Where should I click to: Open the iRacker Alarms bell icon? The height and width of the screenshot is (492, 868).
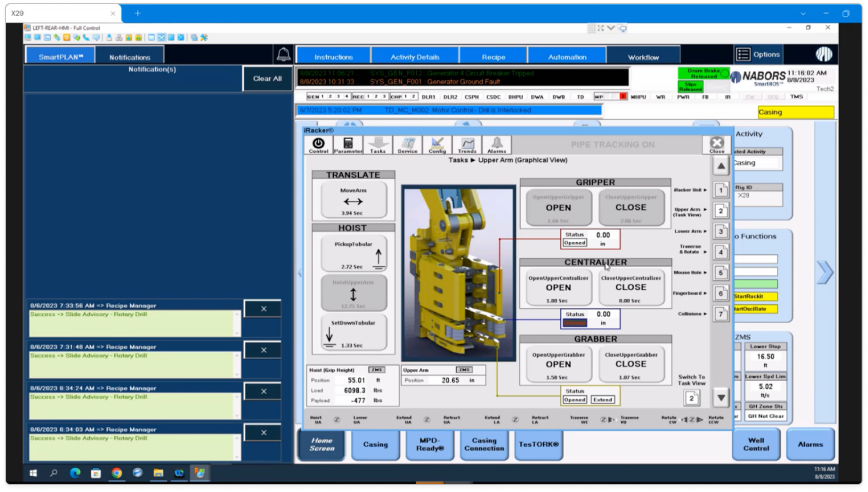point(497,144)
